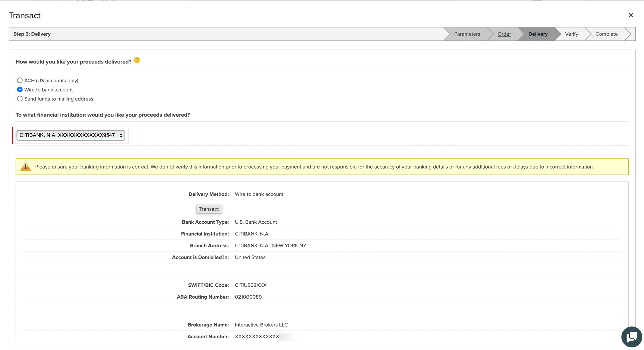This screenshot has height=350, width=644.
Task: Return to the Order step link
Action: (504, 34)
